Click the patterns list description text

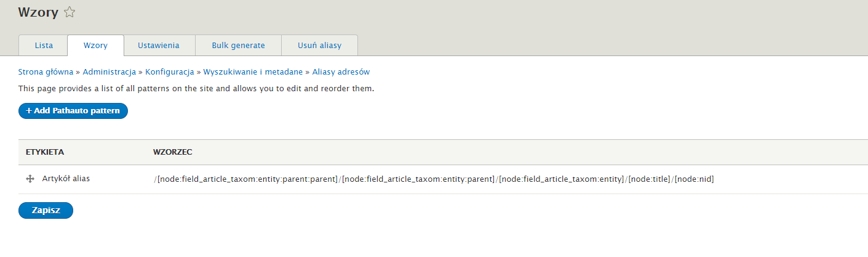click(196, 89)
